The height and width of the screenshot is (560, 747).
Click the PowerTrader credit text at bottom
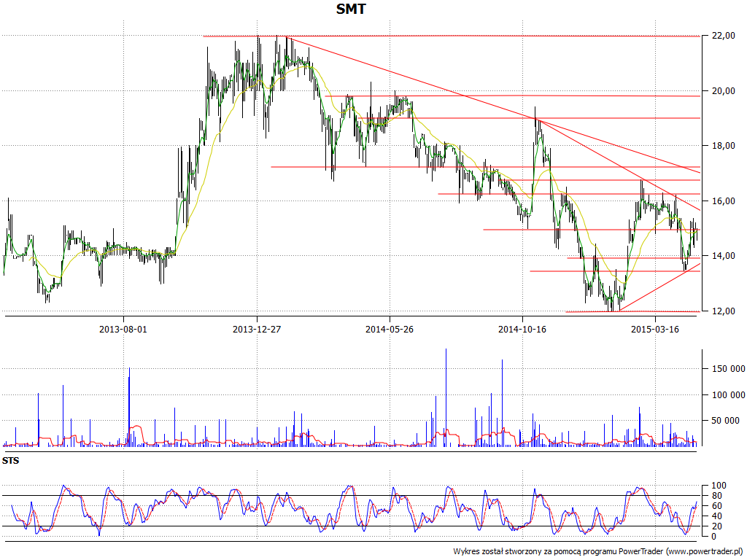pos(598,551)
